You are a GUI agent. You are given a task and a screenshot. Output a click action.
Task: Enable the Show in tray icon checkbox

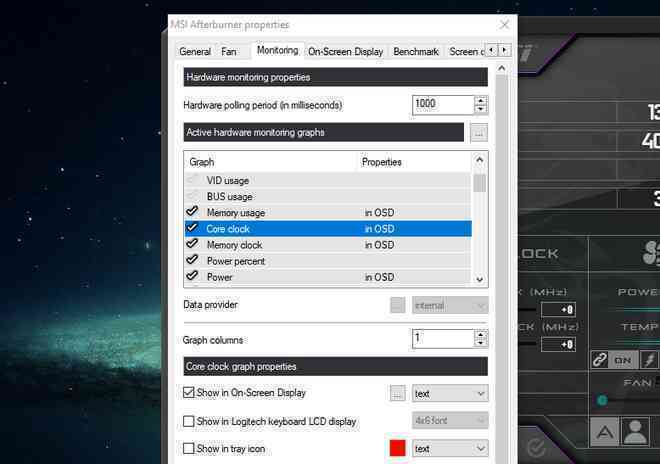pyautogui.click(x=189, y=448)
